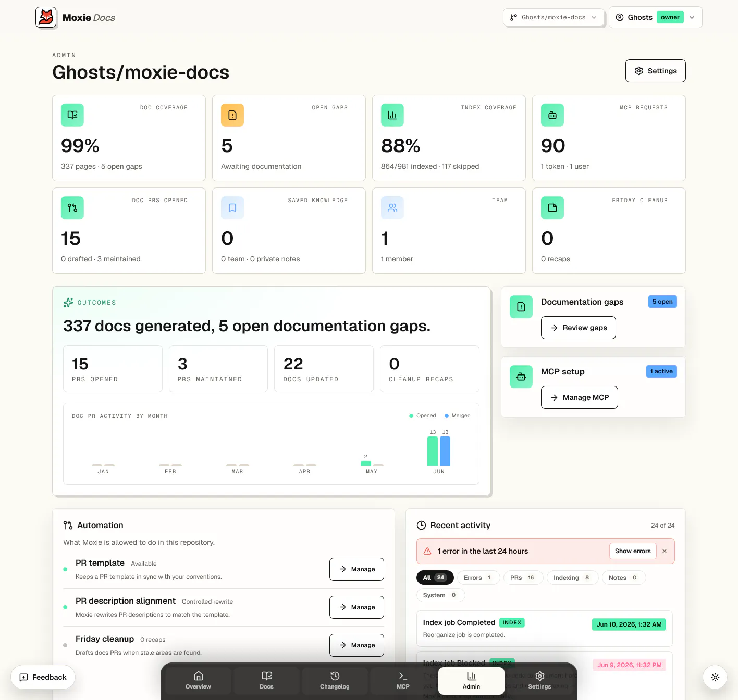Open the Feedback button
Image resolution: width=738 pixels, height=700 pixels.
click(43, 677)
